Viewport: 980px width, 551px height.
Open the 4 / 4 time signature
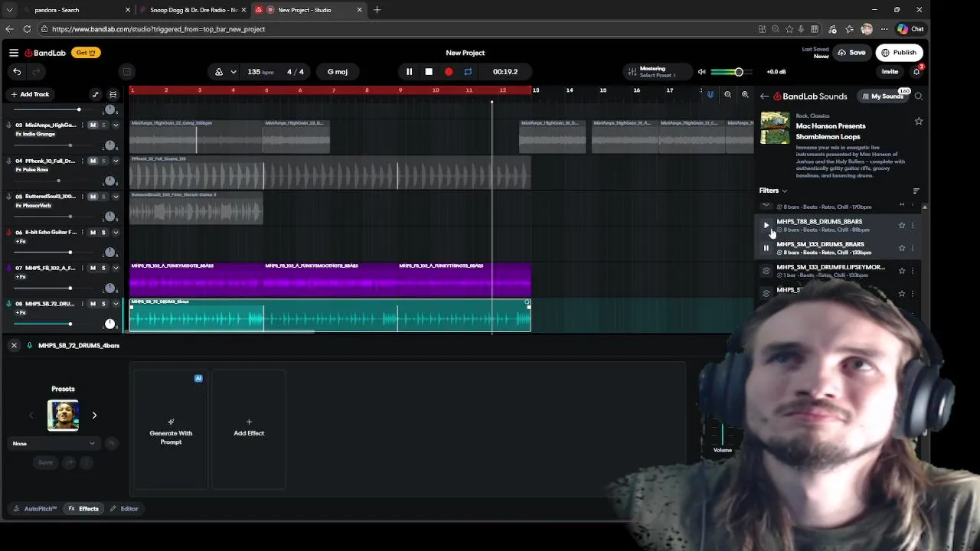pos(296,72)
